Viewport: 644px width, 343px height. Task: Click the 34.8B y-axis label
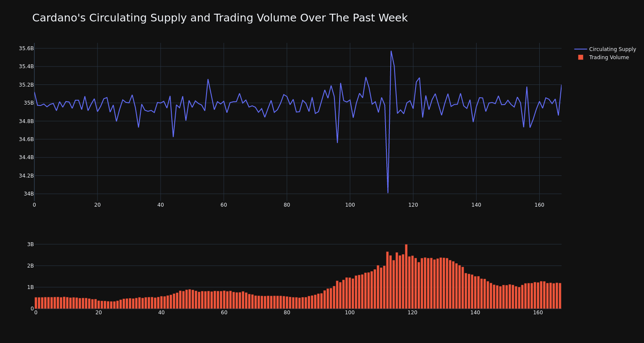click(x=26, y=121)
